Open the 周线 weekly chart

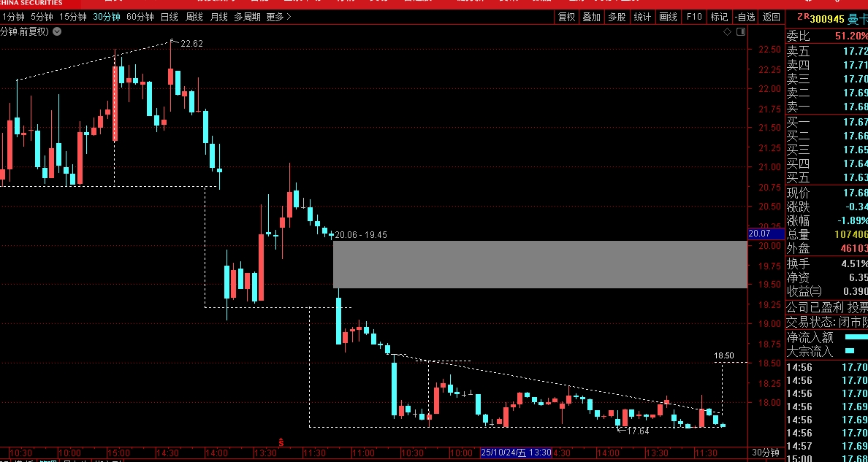[194, 18]
